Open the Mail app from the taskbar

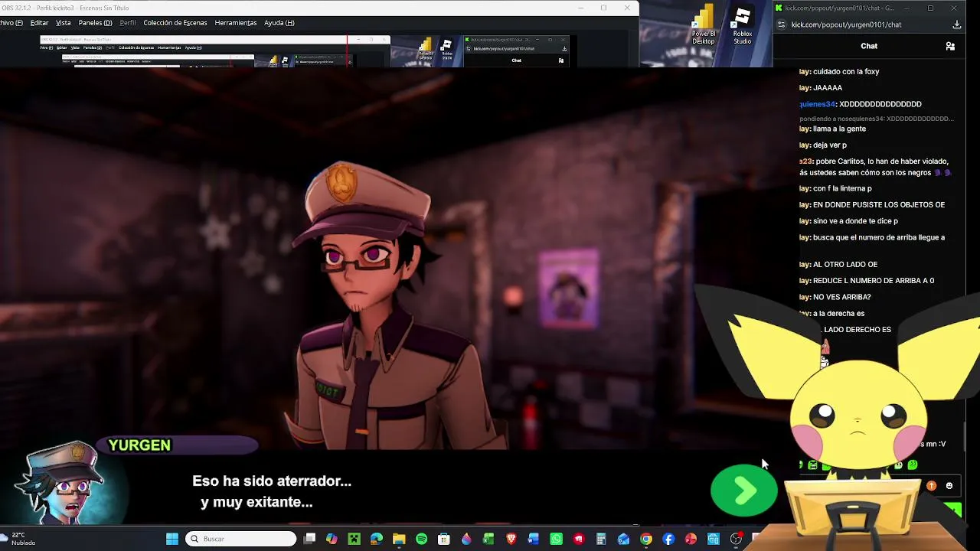click(623, 539)
